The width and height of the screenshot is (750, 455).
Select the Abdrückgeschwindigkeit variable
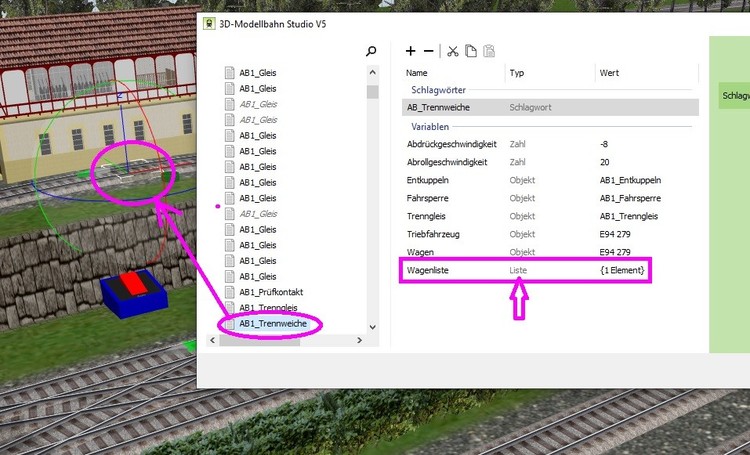(x=452, y=144)
